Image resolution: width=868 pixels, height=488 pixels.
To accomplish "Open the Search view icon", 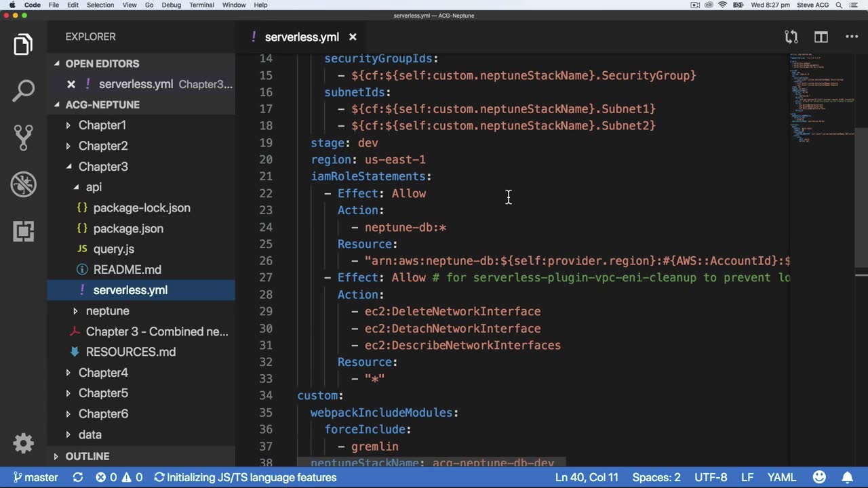I will (x=23, y=91).
